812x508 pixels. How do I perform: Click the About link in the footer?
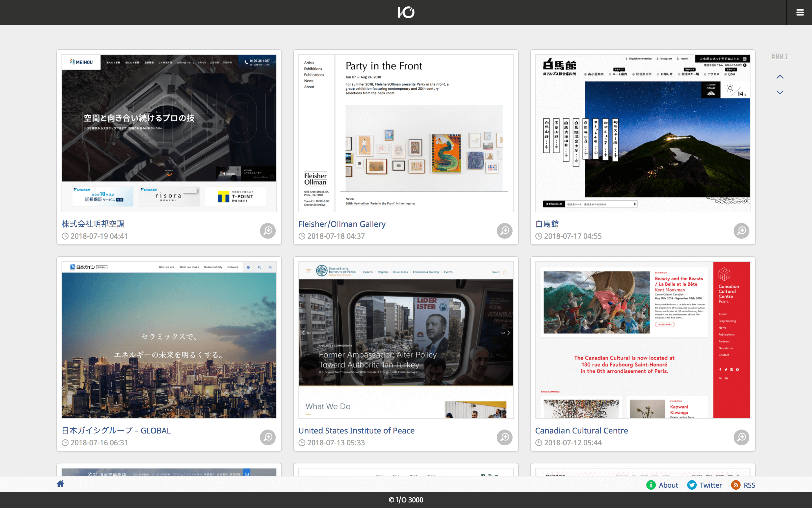(668, 485)
